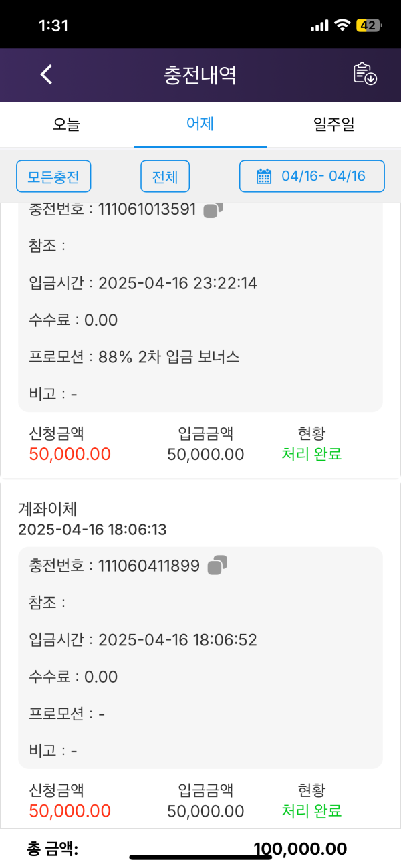401x868 pixels.
Task: Open the download report icon
Action: tap(365, 74)
